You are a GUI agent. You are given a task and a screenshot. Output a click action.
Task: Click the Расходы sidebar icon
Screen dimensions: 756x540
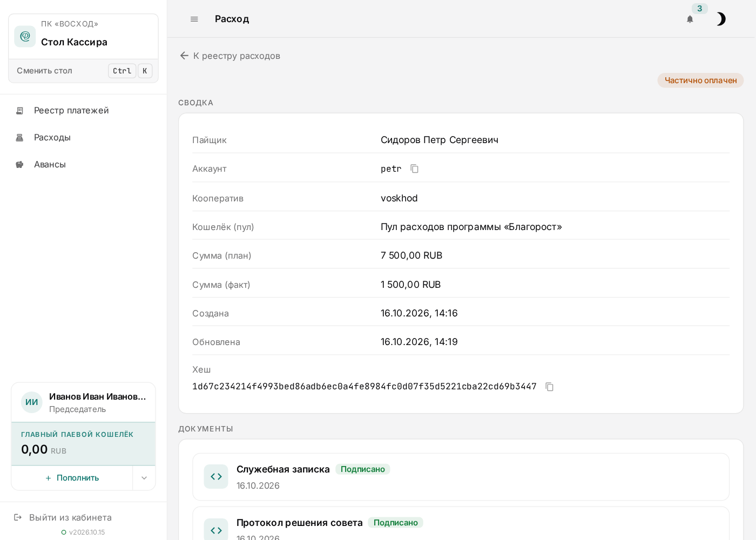coord(19,138)
